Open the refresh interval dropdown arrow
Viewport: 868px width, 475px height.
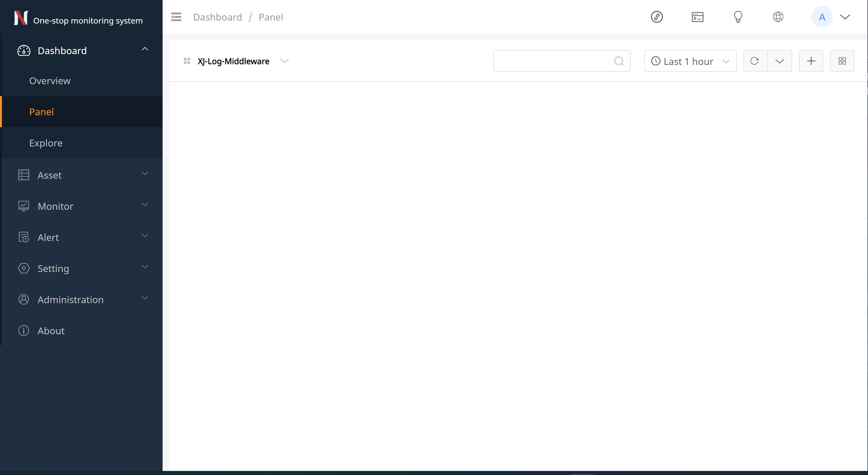coord(779,61)
